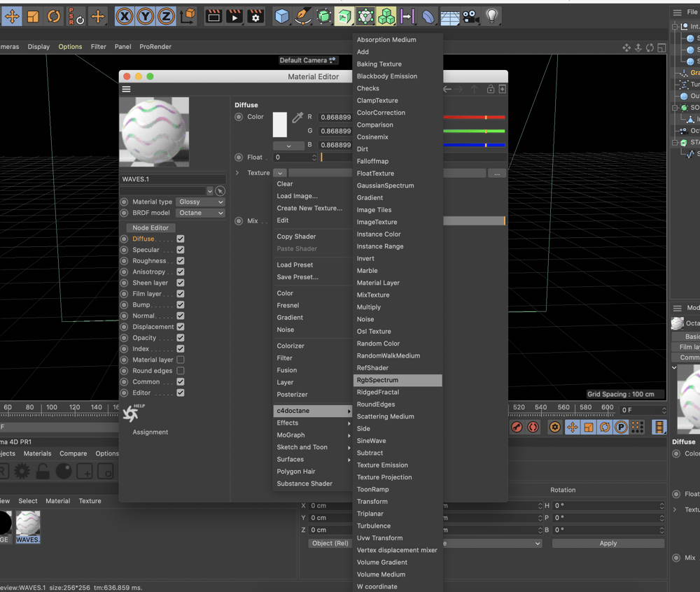Image resolution: width=700 pixels, height=592 pixels.
Task: Click the Apply button
Action: tap(608, 544)
